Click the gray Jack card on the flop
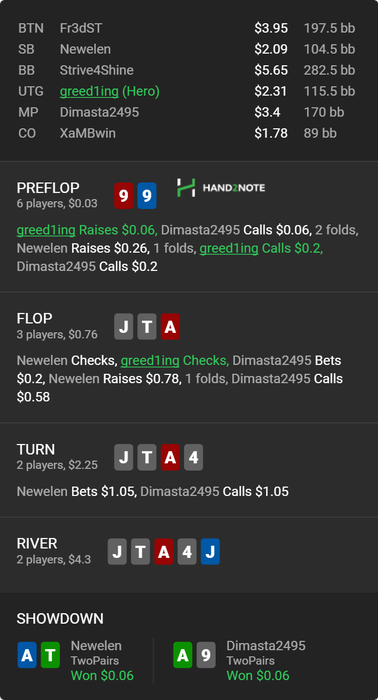 coord(124,327)
